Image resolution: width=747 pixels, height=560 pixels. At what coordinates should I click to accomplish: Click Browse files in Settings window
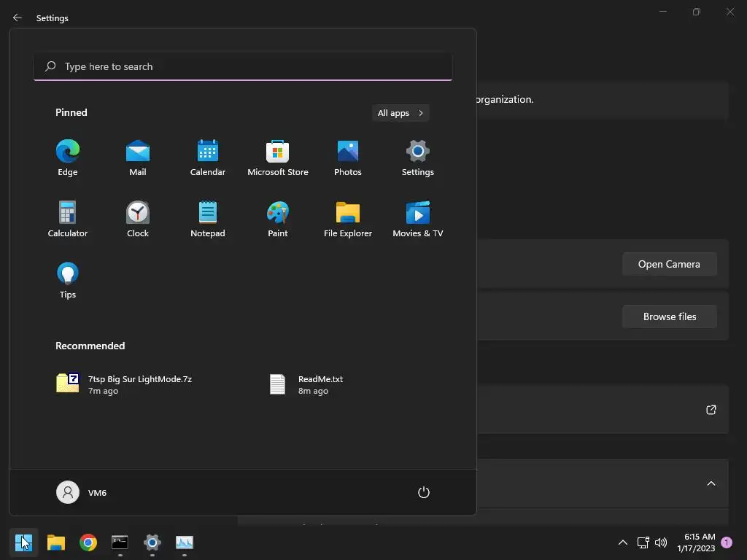click(670, 316)
